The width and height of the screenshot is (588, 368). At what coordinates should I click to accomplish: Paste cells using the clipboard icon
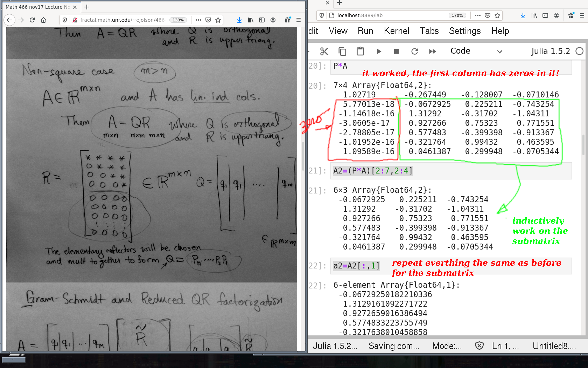click(x=360, y=52)
